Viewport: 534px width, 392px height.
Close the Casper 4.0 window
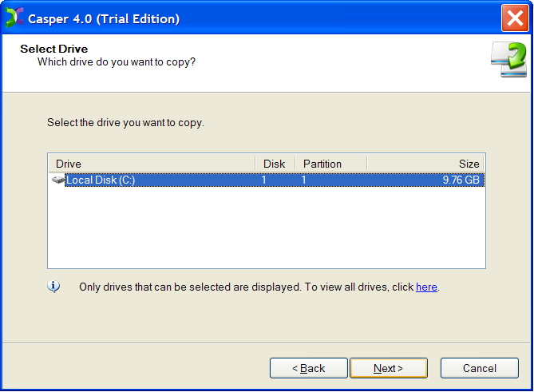point(515,18)
